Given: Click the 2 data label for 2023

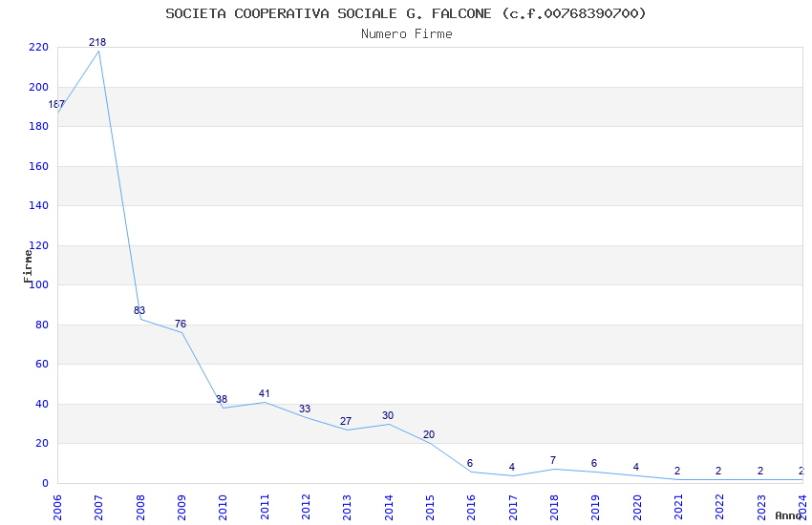Looking at the screenshot, I should (x=760, y=471).
